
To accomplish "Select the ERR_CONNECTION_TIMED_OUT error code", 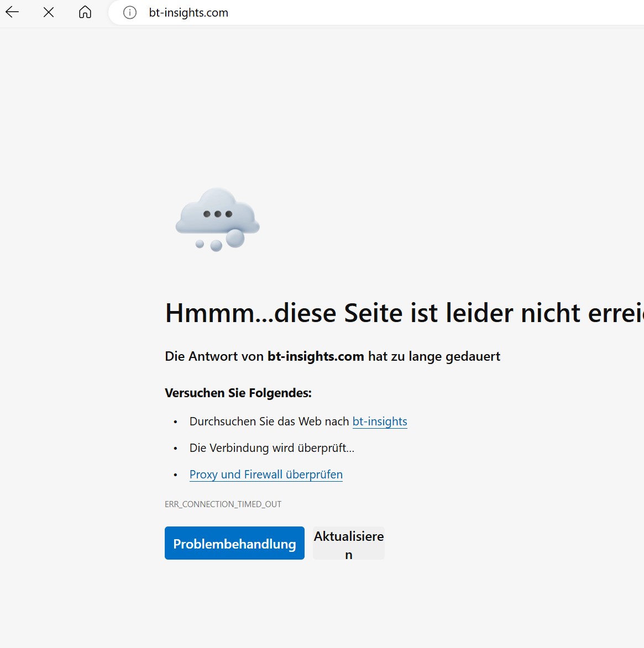I will (x=223, y=504).
